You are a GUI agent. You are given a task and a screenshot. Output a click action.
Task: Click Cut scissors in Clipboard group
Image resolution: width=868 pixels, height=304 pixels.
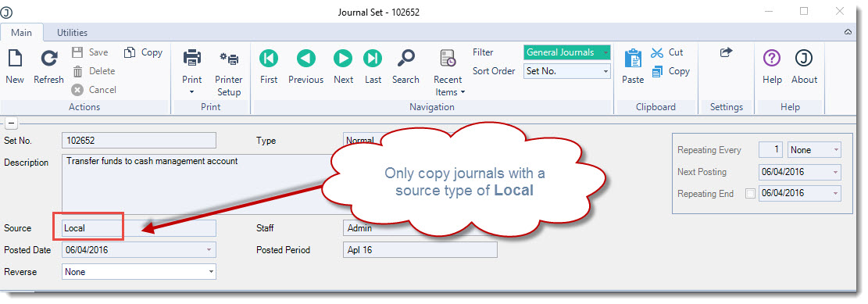667,52
